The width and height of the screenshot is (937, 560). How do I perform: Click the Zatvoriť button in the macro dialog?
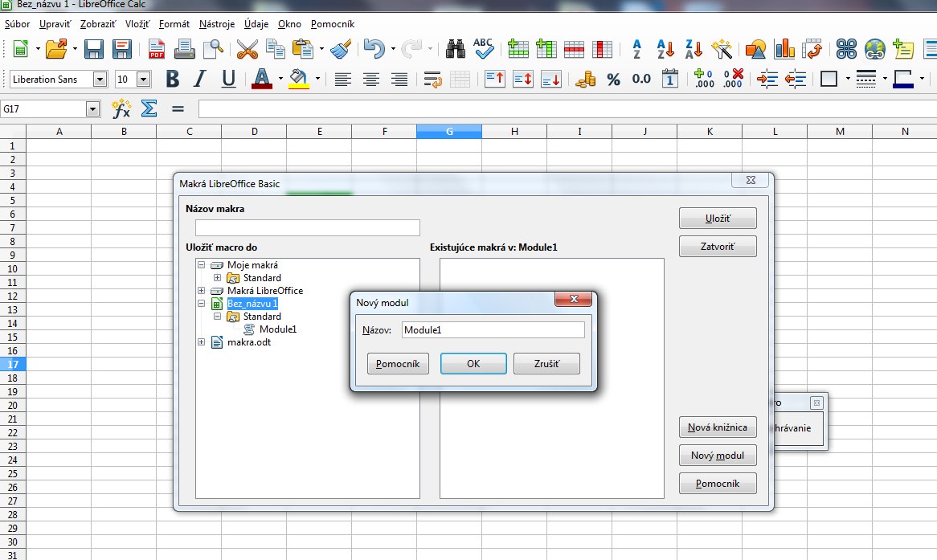pos(718,246)
